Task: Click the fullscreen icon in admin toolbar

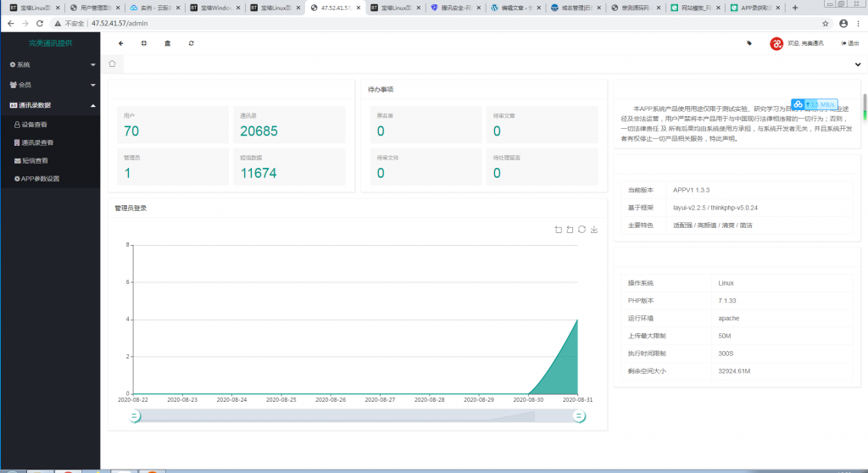Action: (143, 43)
